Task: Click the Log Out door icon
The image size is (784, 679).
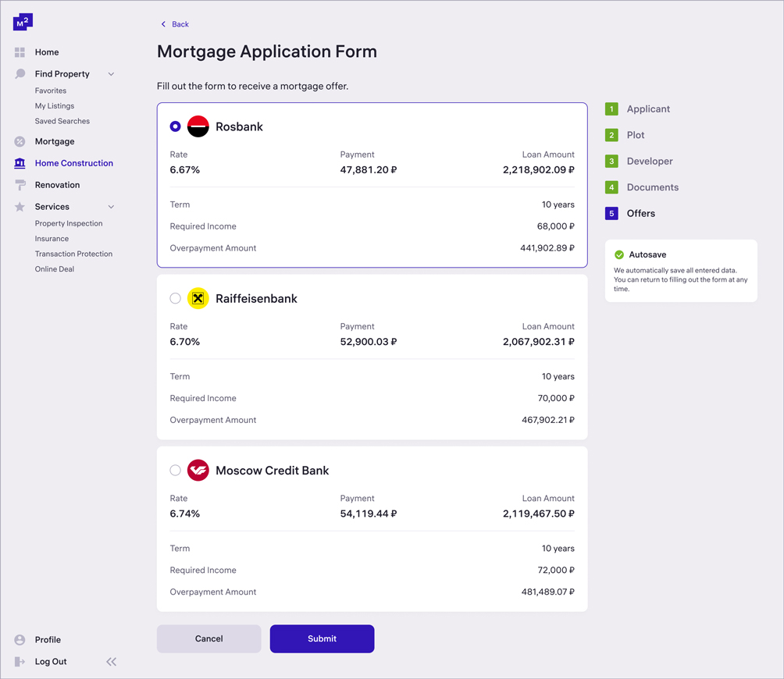Action: click(x=20, y=662)
